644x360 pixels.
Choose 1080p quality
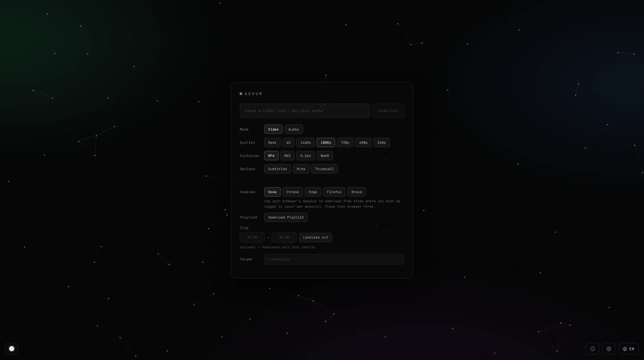pos(326,142)
